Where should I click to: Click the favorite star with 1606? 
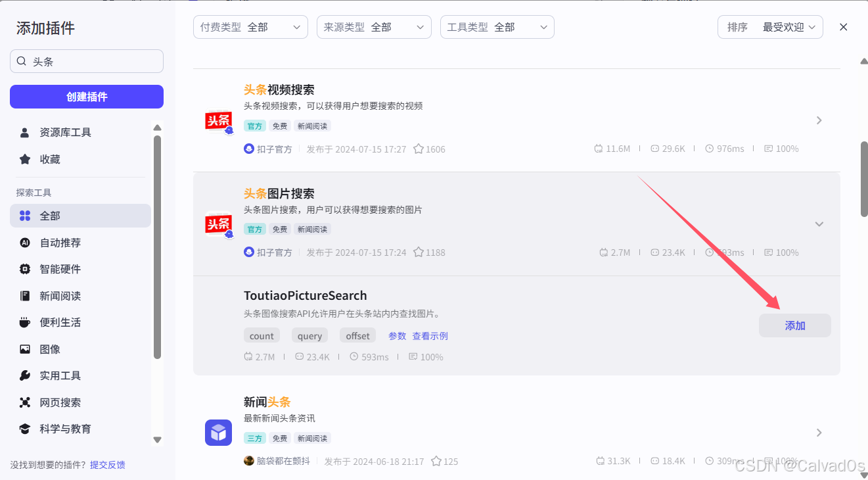[x=419, y=149]
